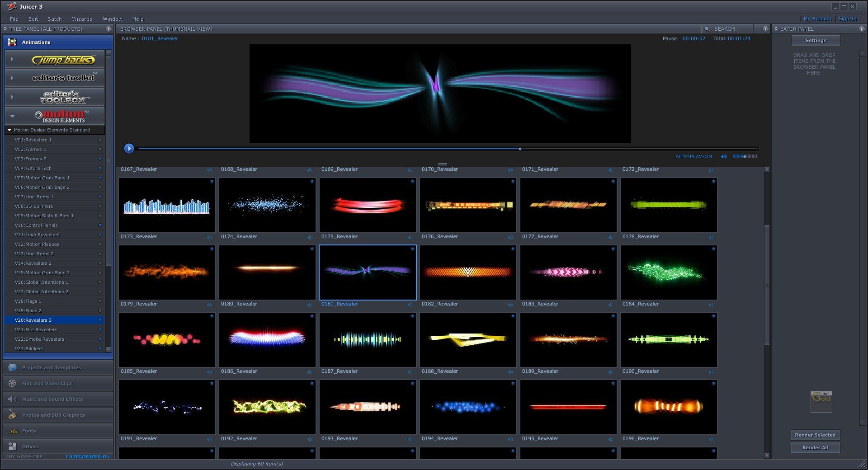The height and width of the screenshot is (470, 868).
Task: Open the Batch menu
Action: tap(54, 19)
